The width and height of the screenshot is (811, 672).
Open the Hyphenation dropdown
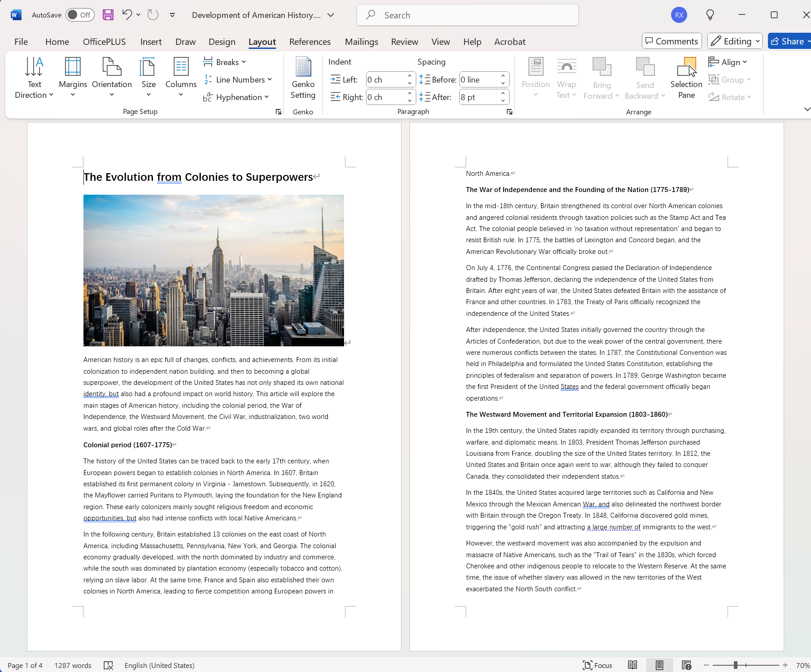[236, 97]
